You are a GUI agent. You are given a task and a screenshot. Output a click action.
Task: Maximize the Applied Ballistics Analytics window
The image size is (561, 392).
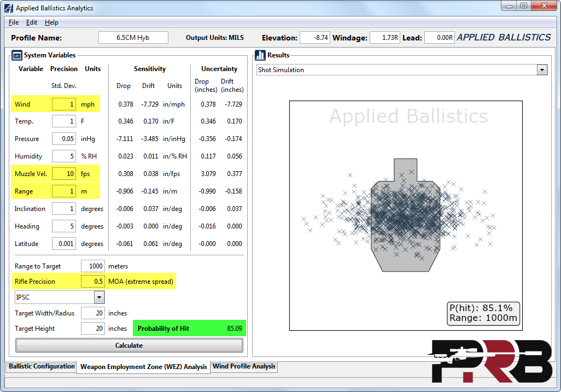point(524,6)
